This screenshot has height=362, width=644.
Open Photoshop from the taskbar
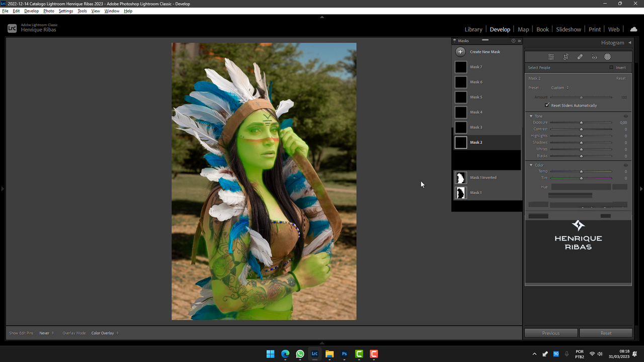tap(344, 354)
